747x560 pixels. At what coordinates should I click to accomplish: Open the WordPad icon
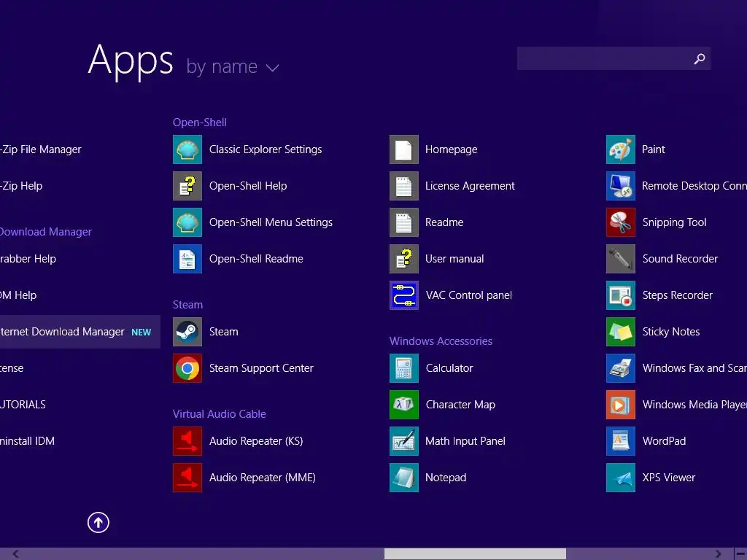621,441
